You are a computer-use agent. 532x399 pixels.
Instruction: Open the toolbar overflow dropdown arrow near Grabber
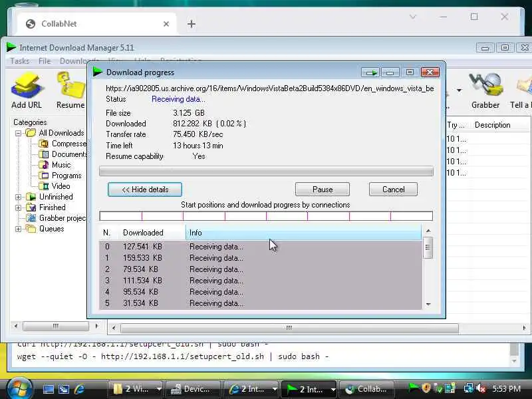(x=459, y=90)
